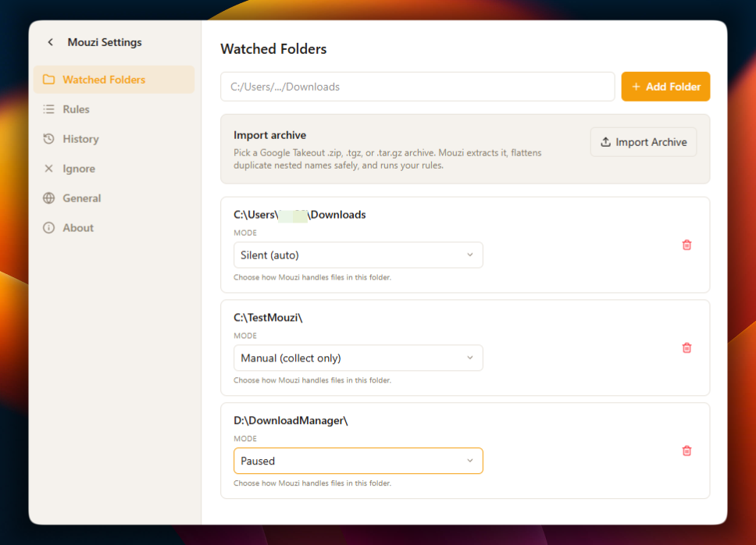This screenshot has height=545, width=756.
Task: Click the chevron in the Paused dropdown
Action: [x=470, y=461]
